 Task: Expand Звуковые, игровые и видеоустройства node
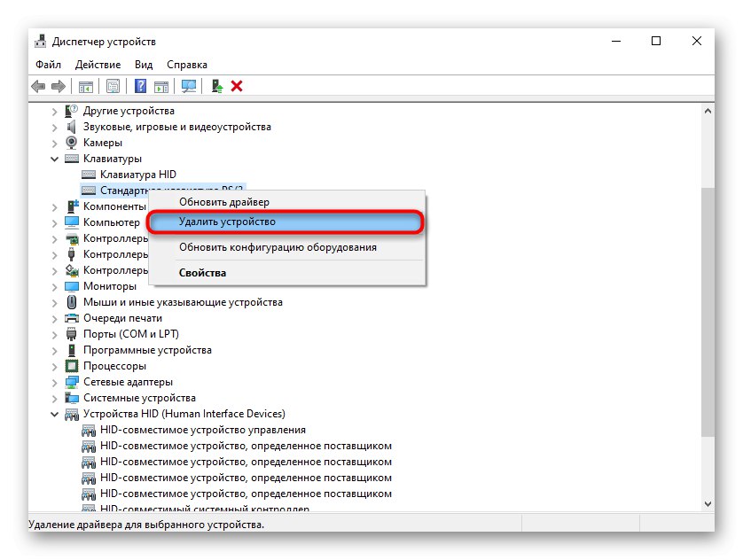click(x=54, y=128)
